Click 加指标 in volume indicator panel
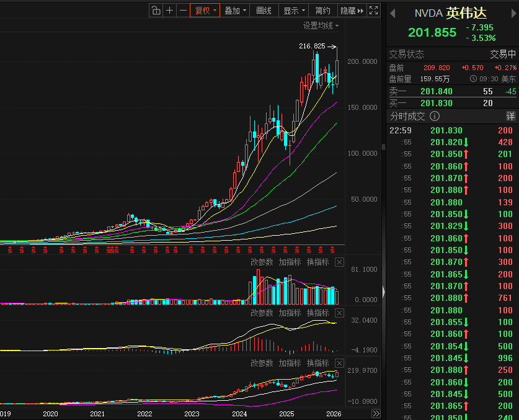 point(290,262)
